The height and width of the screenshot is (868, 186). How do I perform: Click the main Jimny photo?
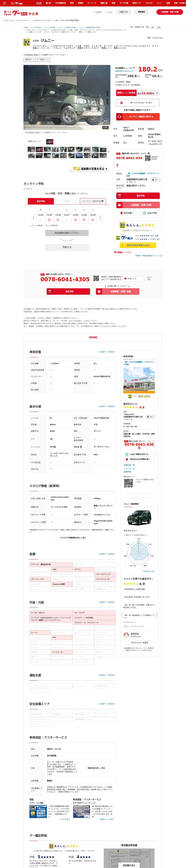(x=67, y=97)
